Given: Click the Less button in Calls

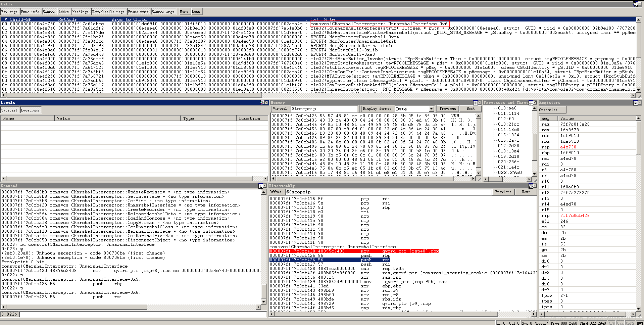Looking at the screenshot, I should point(196,11).
